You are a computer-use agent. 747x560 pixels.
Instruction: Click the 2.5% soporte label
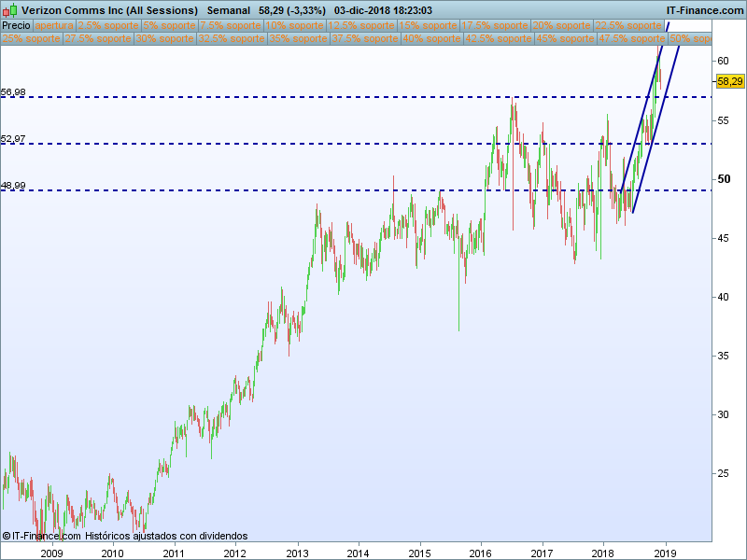tap(108, 26)
